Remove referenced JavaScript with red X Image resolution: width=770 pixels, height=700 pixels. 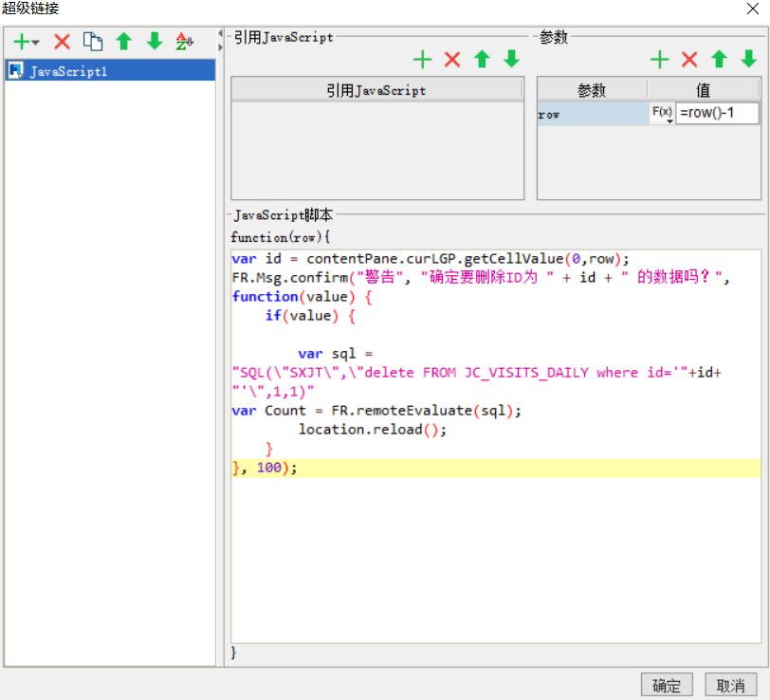point(451,59)
